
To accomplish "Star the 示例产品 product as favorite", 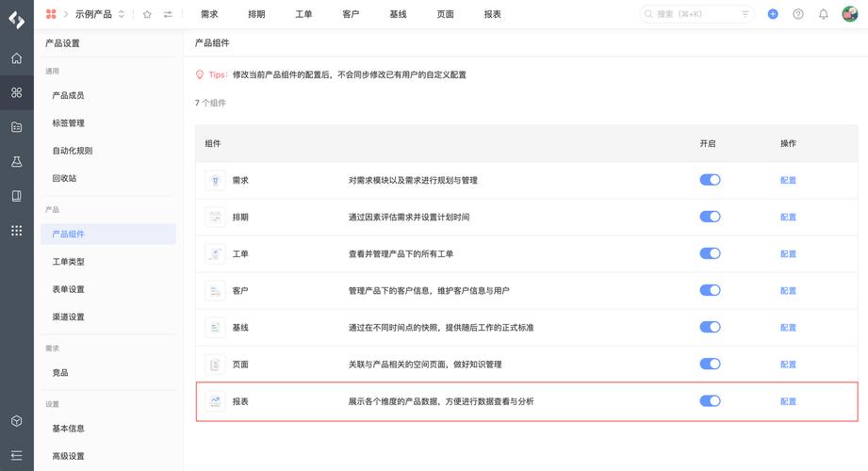I will [x=147, y=14].
